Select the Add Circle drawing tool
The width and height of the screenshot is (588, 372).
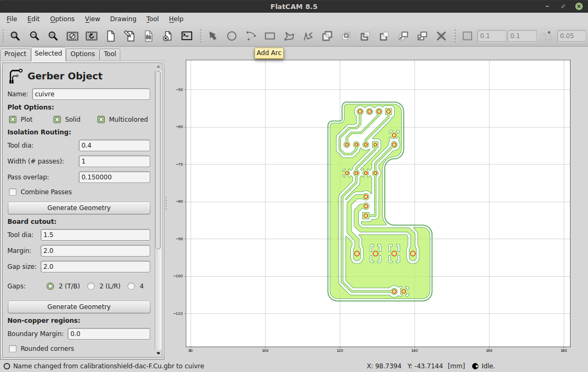232,36
